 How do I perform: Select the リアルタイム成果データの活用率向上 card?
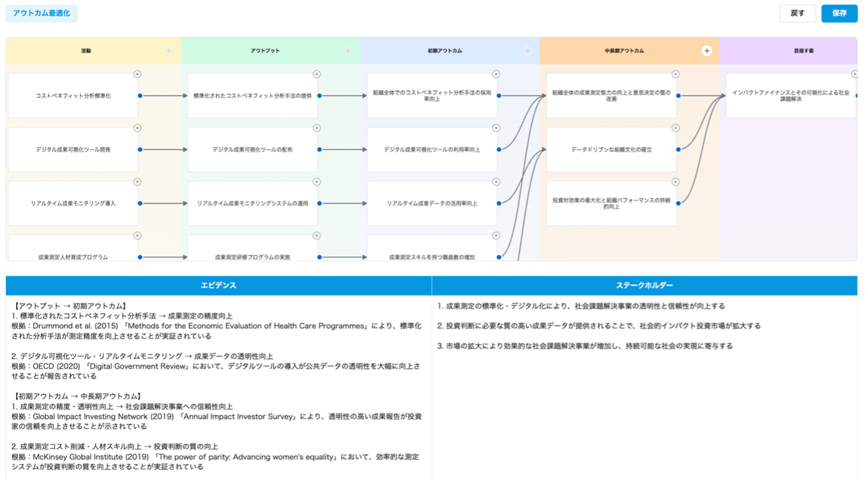point(432,204)
